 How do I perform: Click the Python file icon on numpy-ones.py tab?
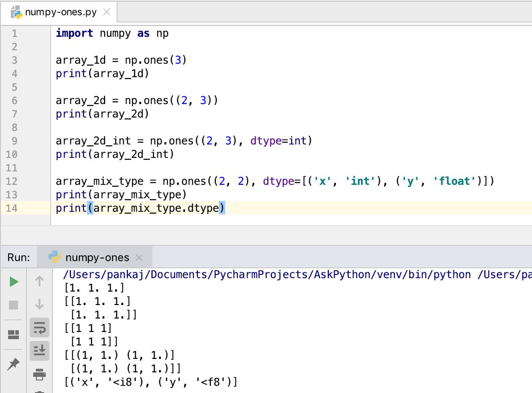tap(17, 12)
